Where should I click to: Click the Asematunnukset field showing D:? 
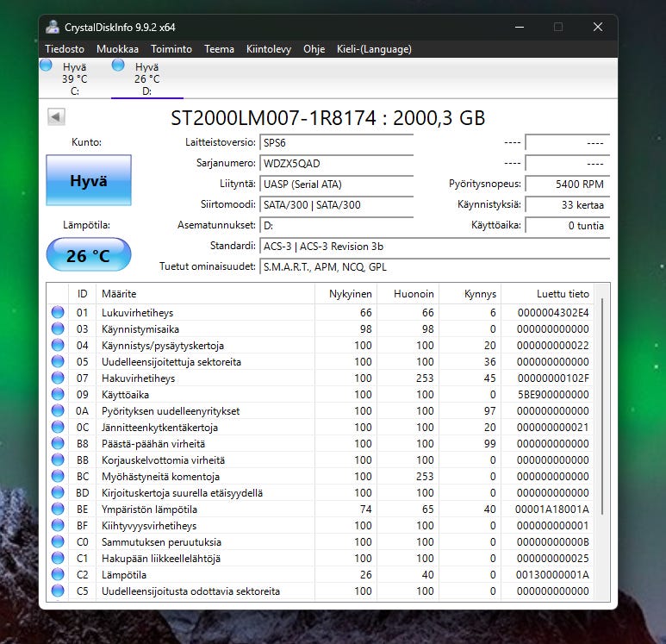pos(336,225)
